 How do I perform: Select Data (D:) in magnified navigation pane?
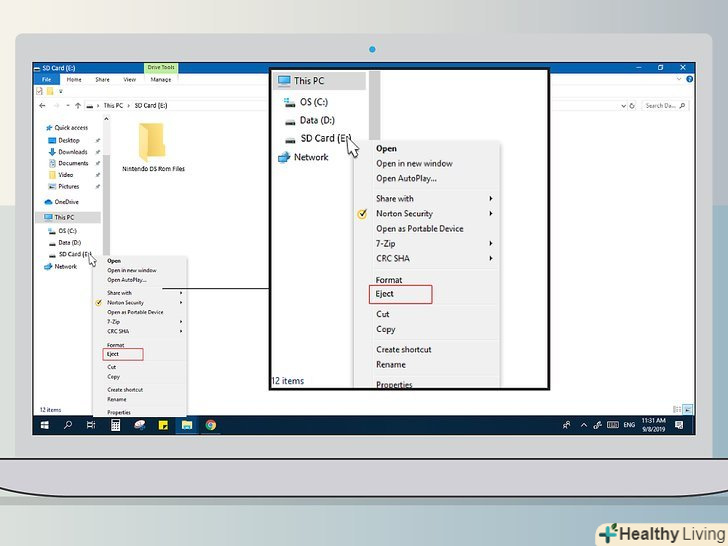tap(311, 121)
